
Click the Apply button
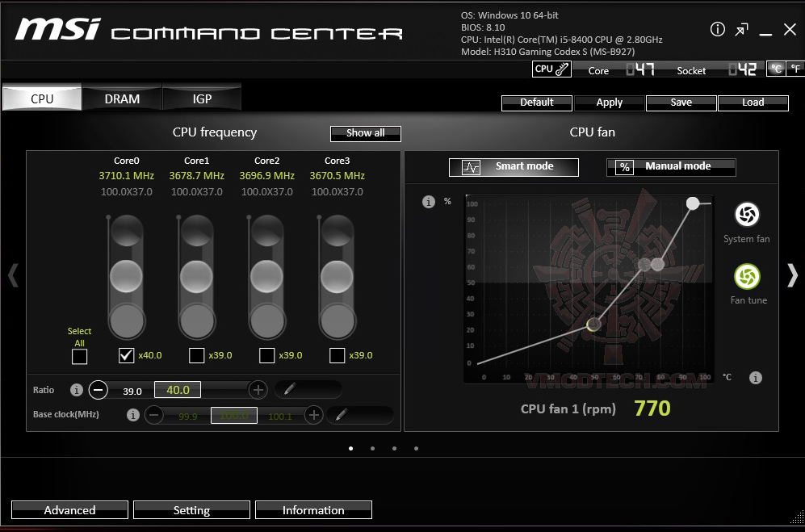click(609, 103)
